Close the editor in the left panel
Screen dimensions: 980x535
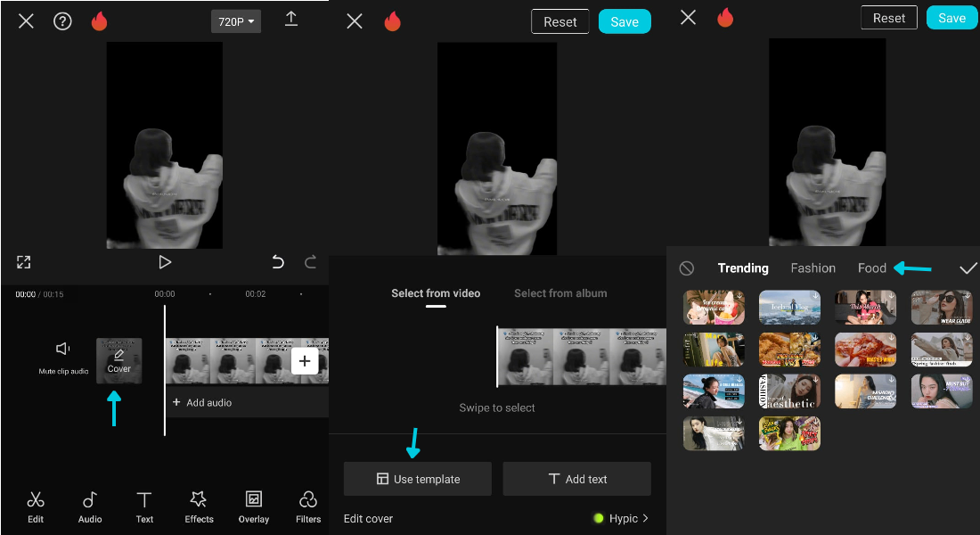click(x=26, y=22)
